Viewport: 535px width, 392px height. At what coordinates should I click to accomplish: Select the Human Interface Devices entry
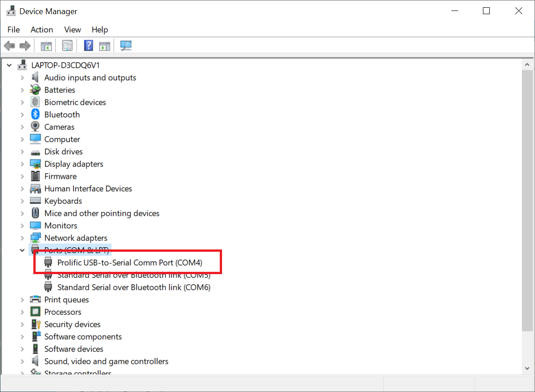(x=88, y=189)
